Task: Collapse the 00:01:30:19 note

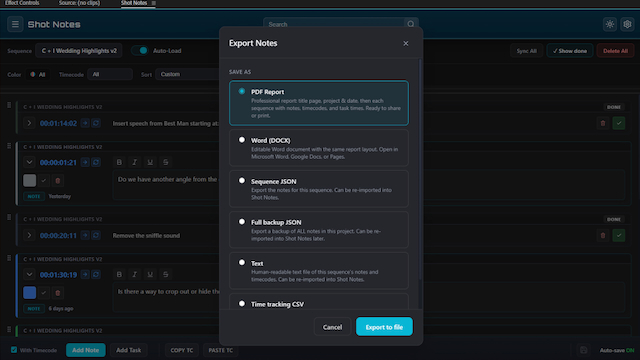Action: tap(29, 275)
